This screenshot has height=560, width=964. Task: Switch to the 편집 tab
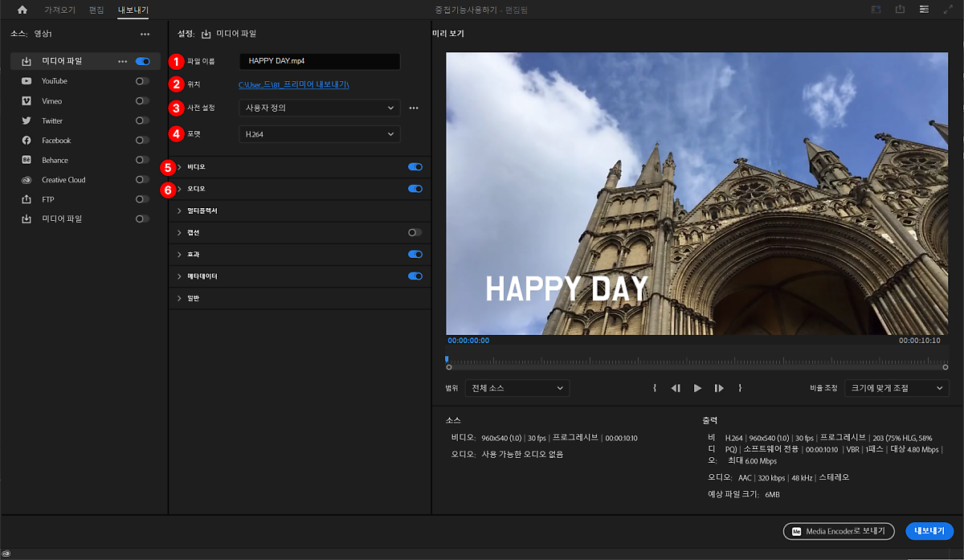click(x=96, y=10)
